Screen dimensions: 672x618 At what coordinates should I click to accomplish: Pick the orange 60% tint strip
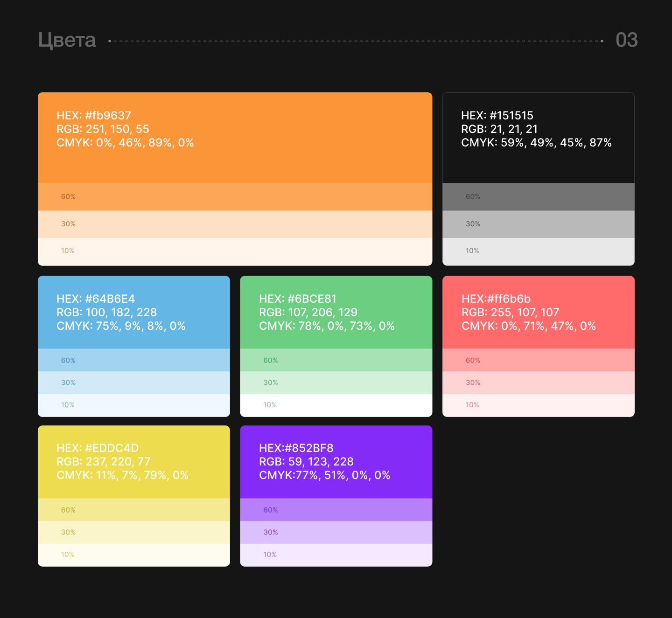click(235, 197)
